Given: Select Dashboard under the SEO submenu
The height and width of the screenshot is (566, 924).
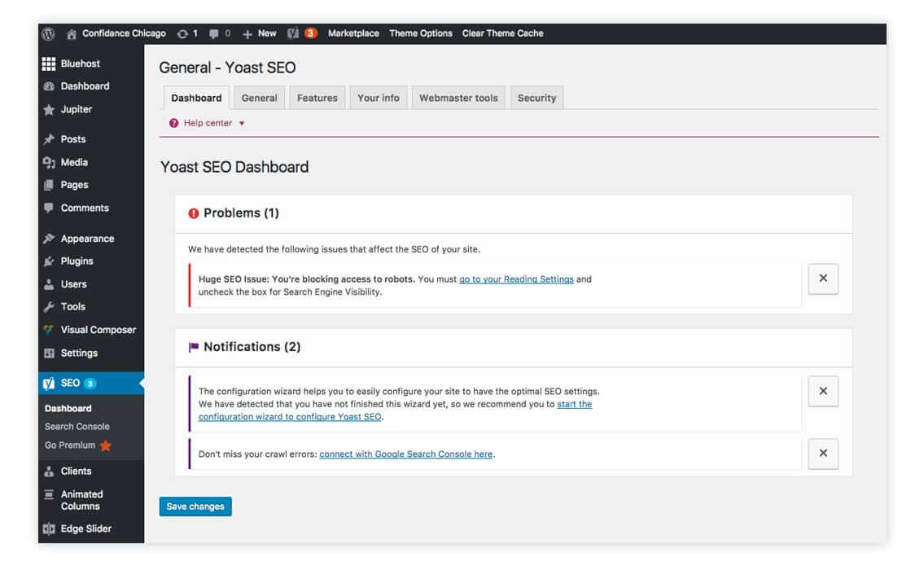Looking at the screenshot, I should [x=68, y=409].
